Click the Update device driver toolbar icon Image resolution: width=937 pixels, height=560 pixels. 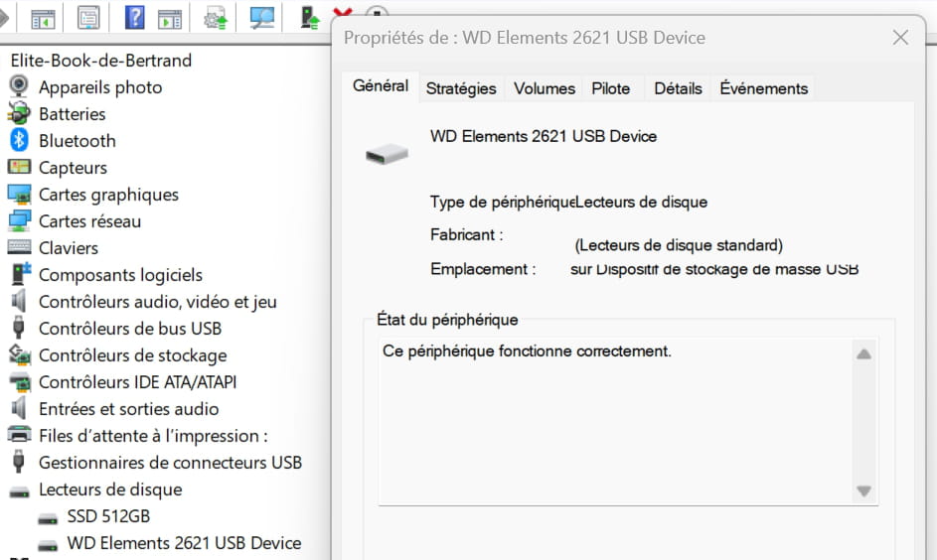310,17
